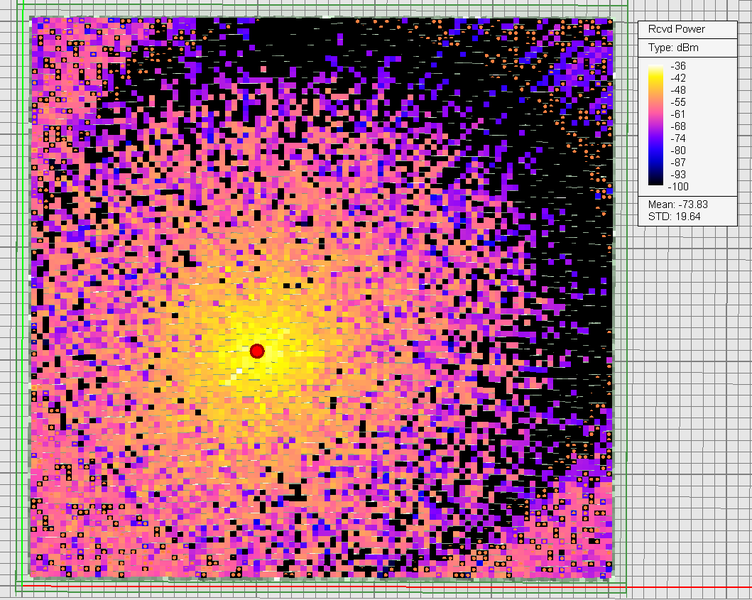Click the -36 value in the legend
This screenshot has height=600, width=752.
pos(678,66)
